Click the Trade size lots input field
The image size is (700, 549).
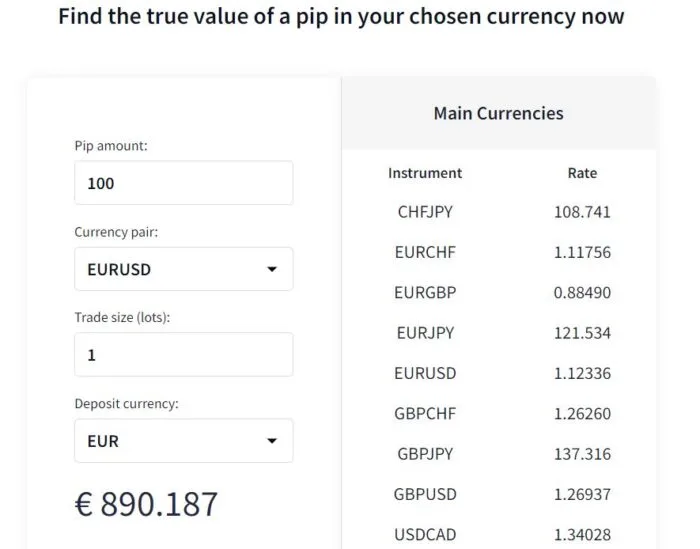[x=183, y=355]
